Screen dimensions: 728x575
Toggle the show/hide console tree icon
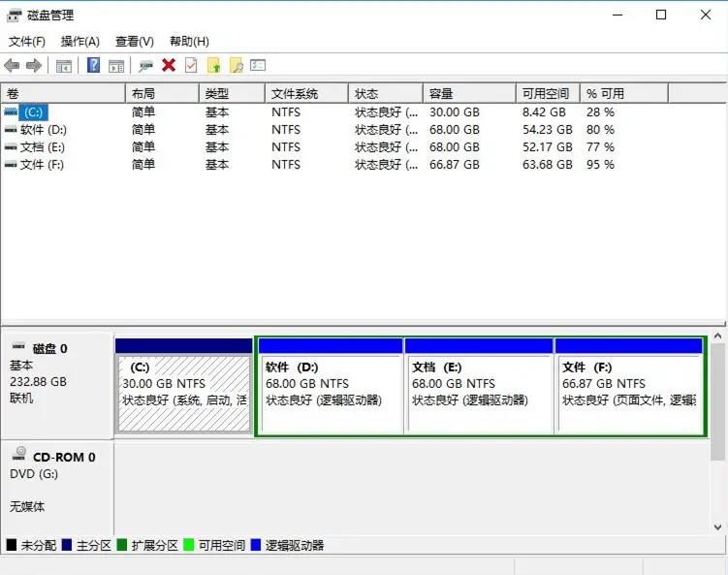click(64, 66)
